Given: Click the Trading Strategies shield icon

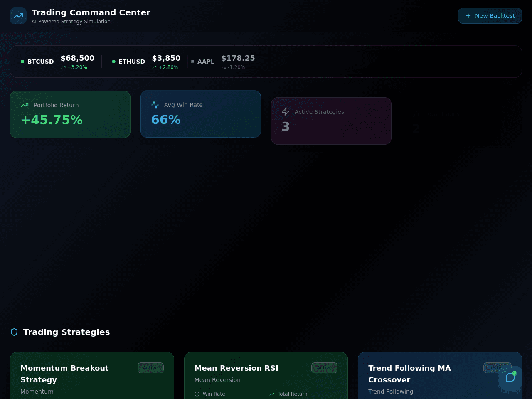Looking at the screenshot, I should pos(14,332).
